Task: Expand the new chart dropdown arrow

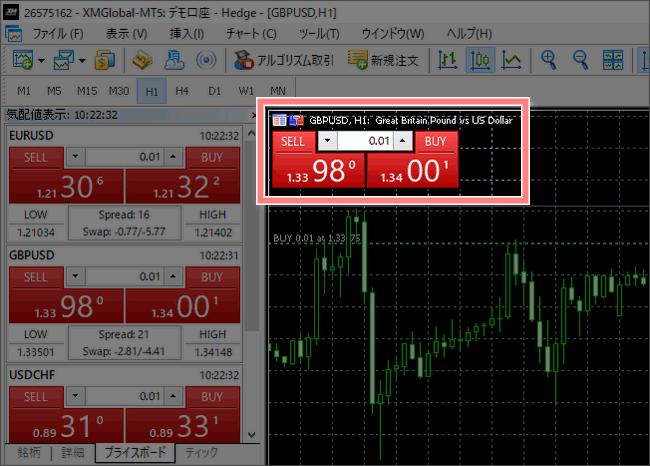Action: (41, 61)
